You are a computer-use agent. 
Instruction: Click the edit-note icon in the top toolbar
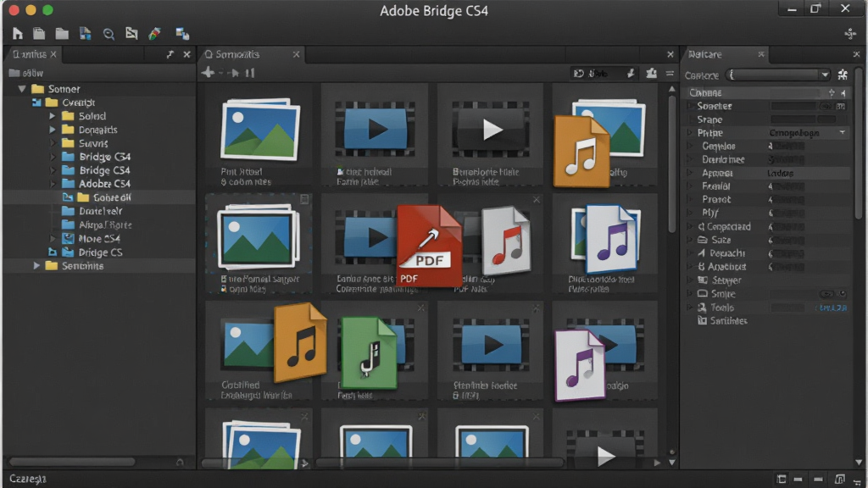pos(131,34)
